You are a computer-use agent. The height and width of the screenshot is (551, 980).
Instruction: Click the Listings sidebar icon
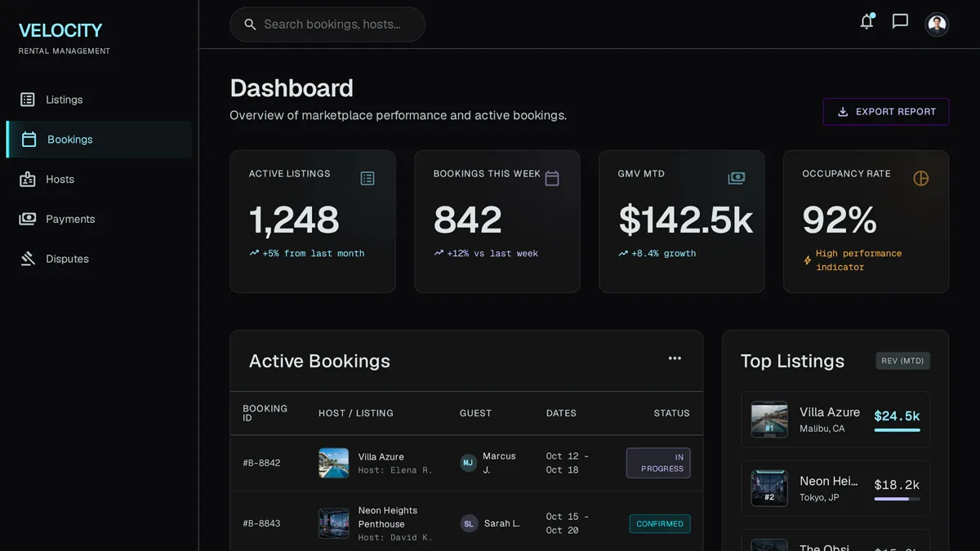click(x=28, y=100)
